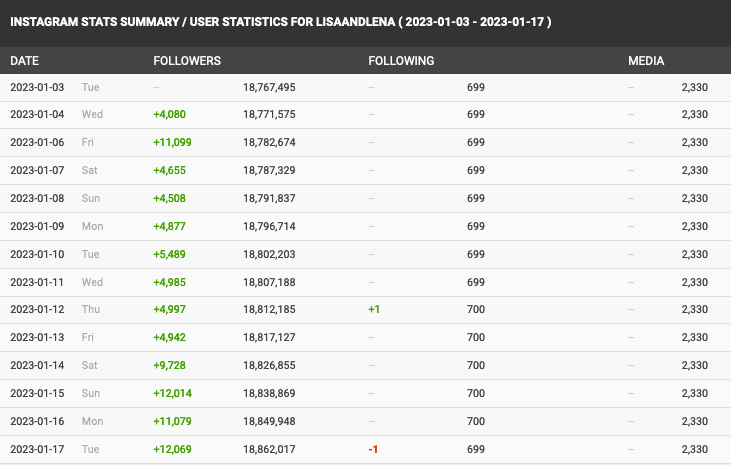Select the date 2023-01-12
Image resolution: width=731 pixels, height=474 pixels.
coord(37,309)
